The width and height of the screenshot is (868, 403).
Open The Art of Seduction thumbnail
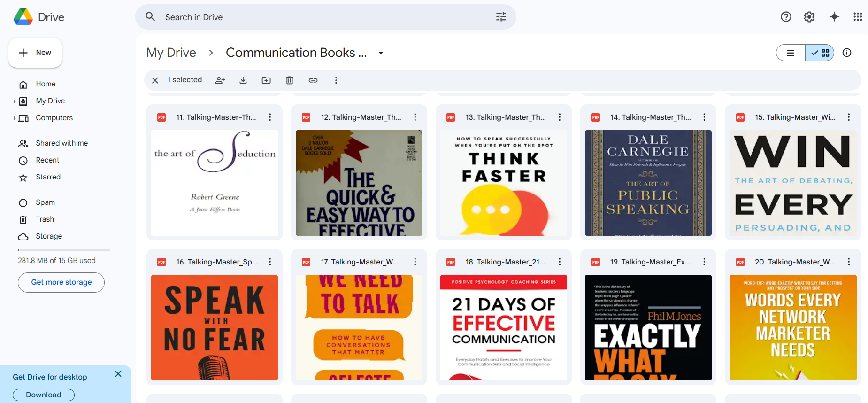click(215, 183)
